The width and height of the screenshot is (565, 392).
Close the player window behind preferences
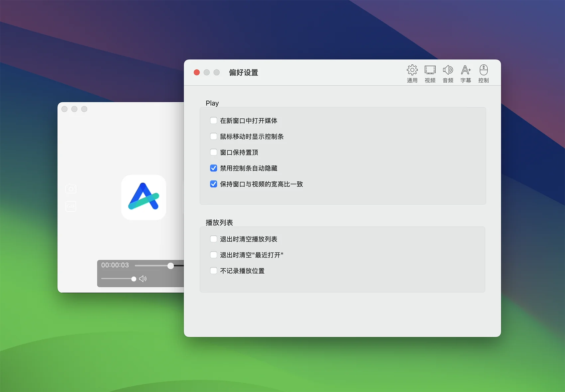[x=64, y=109]
